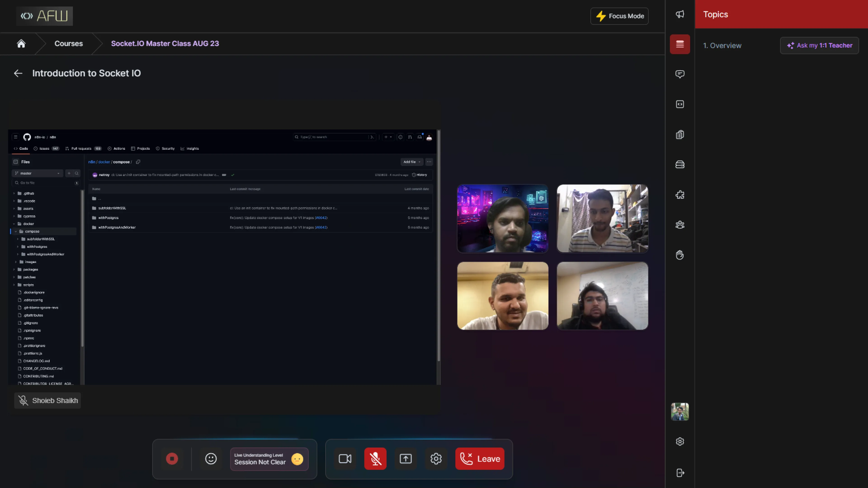Stop recording with the red record button
The image size is (868, 488).
pos(172,459)
